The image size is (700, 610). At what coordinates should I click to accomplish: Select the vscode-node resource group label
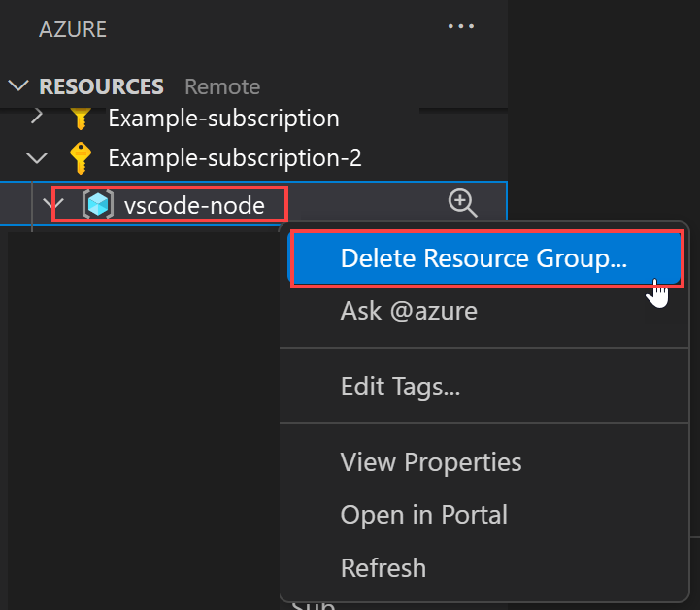tap(194, 204)
